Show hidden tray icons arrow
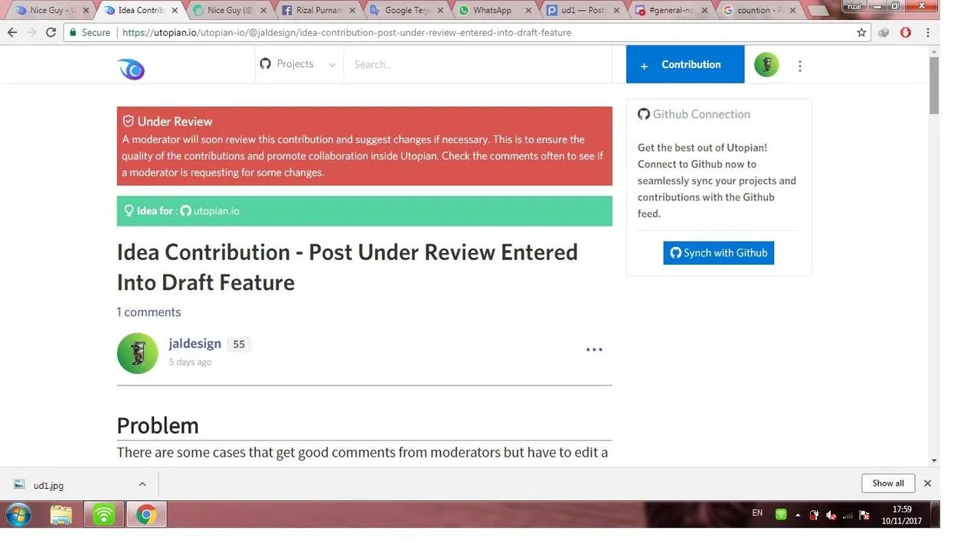 798,515
